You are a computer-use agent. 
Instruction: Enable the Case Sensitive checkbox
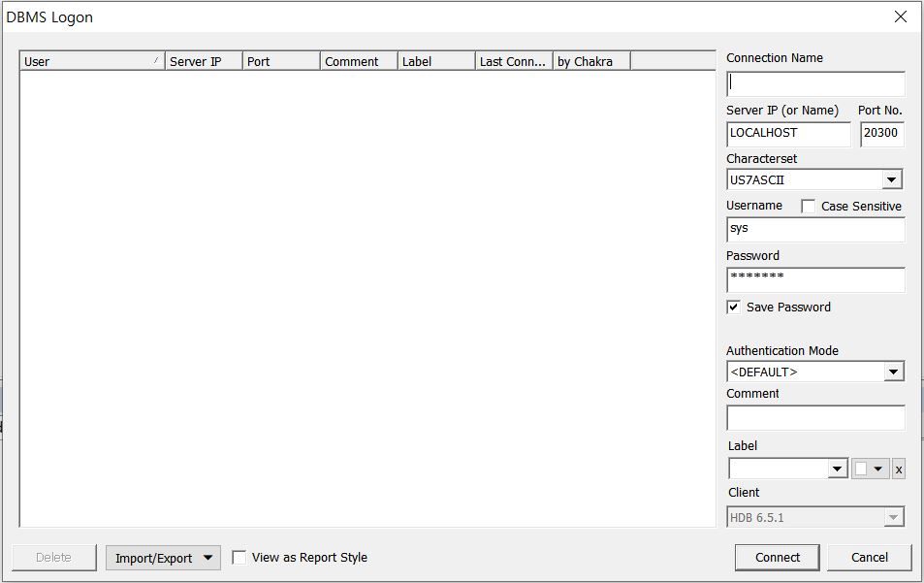[x=809, y=207]
